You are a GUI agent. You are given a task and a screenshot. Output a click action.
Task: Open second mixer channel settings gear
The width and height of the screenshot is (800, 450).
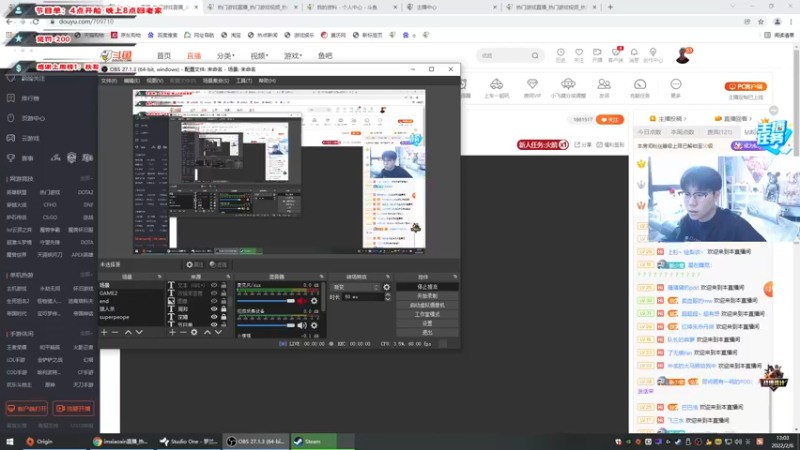click(314, 325)
